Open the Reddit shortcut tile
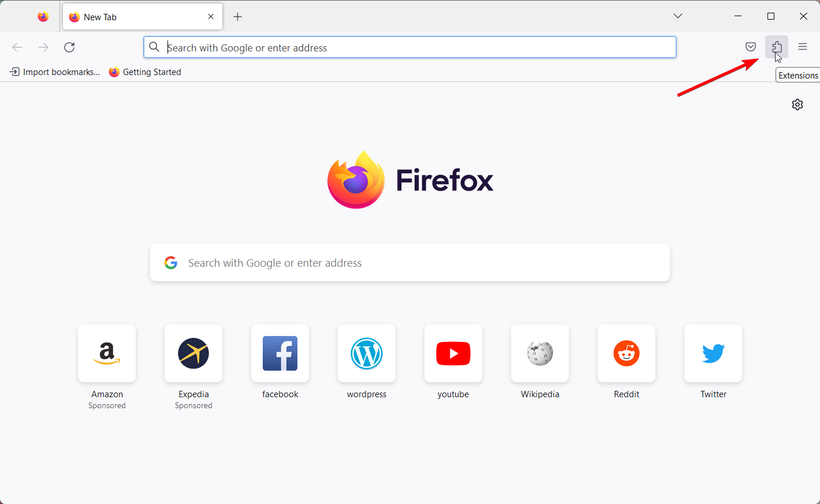Screen dimensions: 820x504 click(626, 353)
